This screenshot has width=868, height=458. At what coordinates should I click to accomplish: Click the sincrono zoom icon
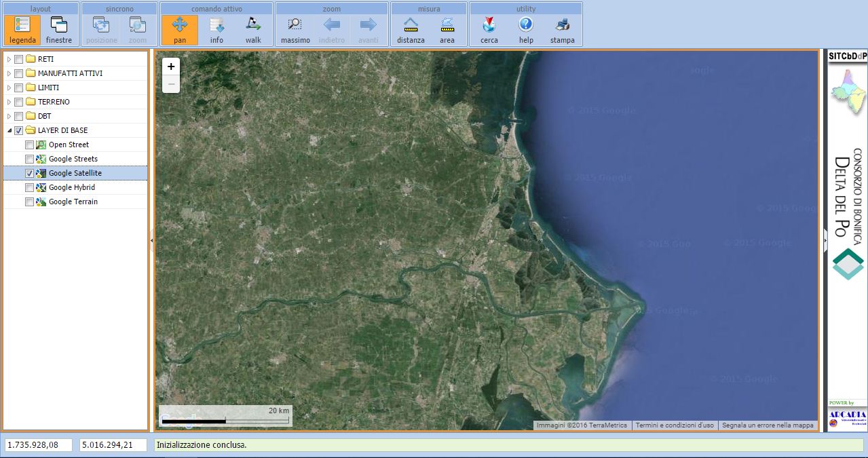point(138,31)
